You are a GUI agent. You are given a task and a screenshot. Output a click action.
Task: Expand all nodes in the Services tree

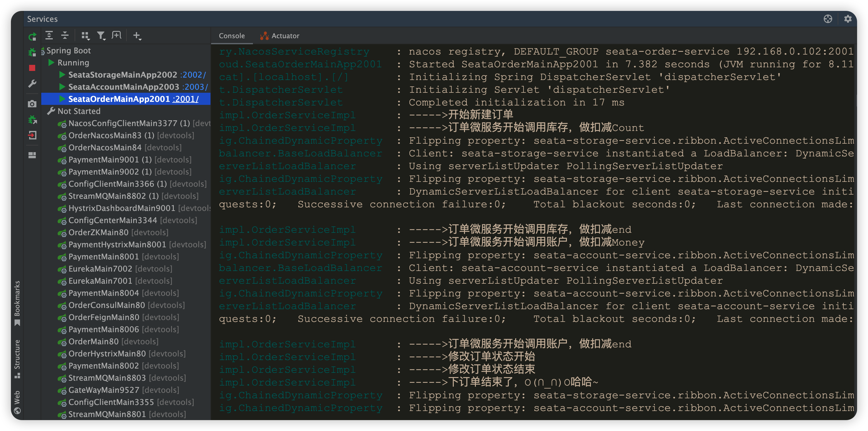(x=49, y=35)
